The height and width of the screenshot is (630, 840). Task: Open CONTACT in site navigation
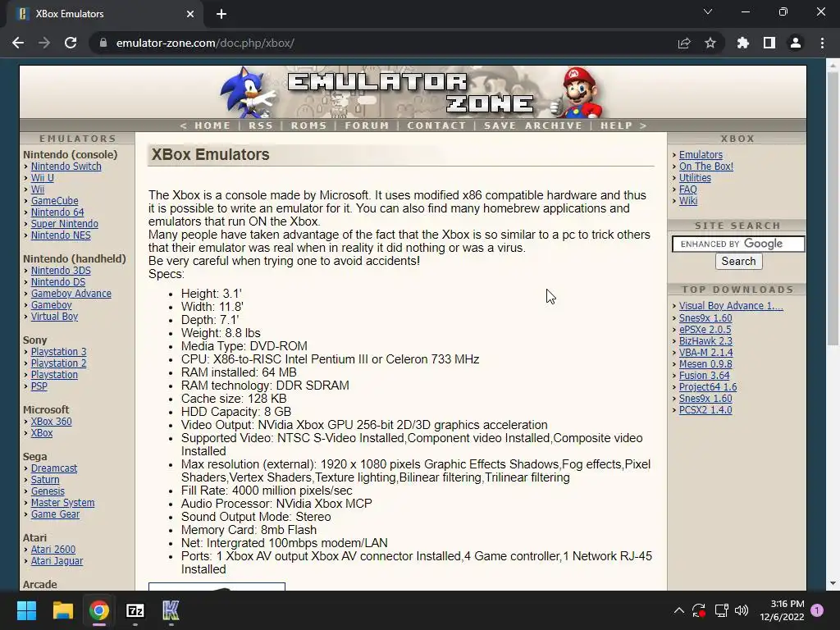pyautogui.click(x=436, y=126)
